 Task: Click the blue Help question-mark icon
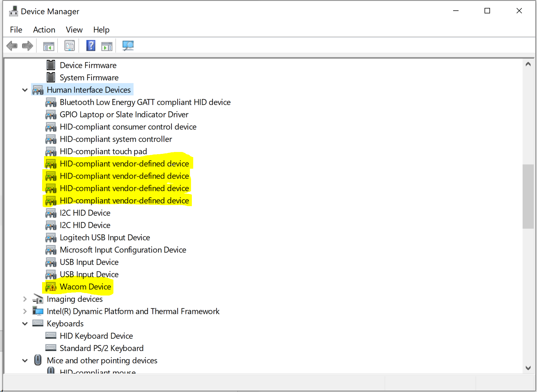tap(90, 46)
